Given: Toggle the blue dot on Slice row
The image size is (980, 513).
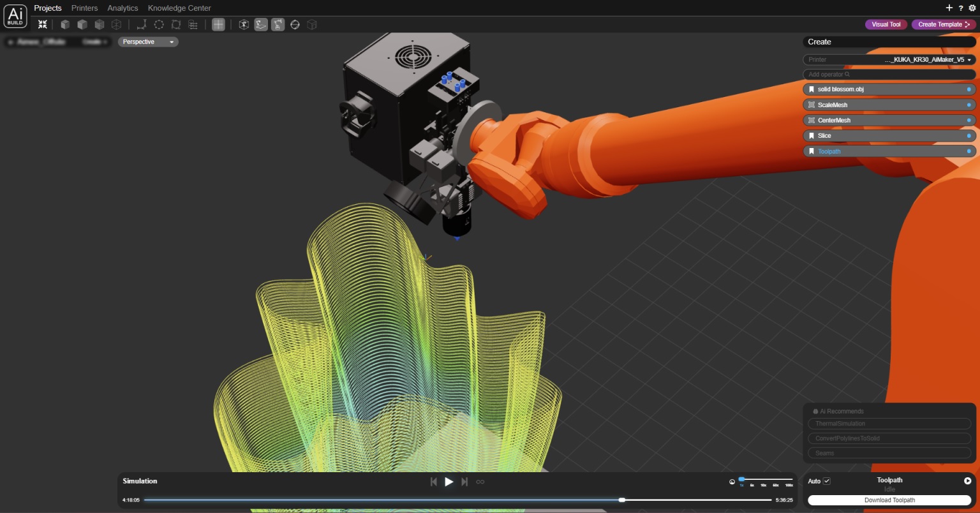Looking at the screenshot, I should 969,135.
